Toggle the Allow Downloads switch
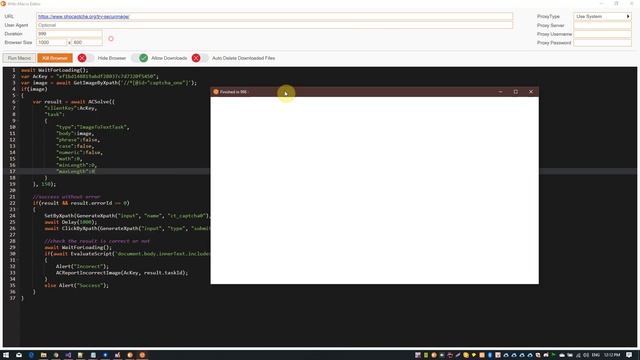 tap(140, 58)
